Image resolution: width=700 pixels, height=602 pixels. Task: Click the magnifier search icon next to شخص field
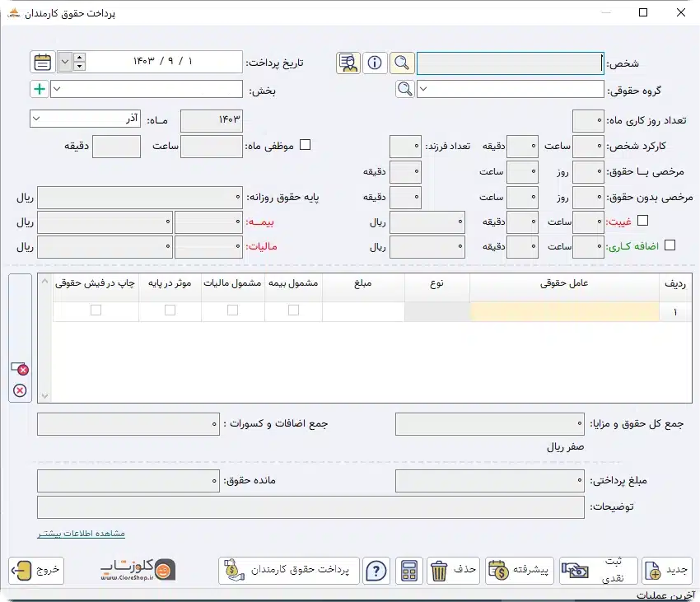402,63
